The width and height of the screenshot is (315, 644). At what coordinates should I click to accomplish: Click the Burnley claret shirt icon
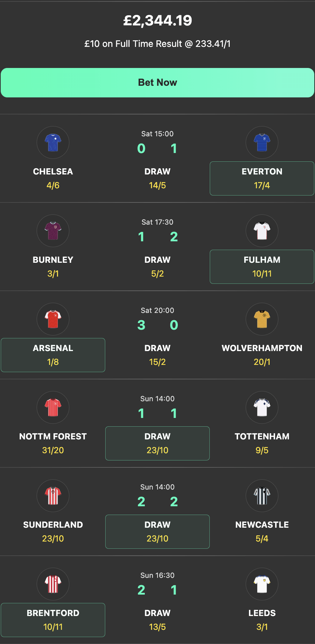coord(53,231)
